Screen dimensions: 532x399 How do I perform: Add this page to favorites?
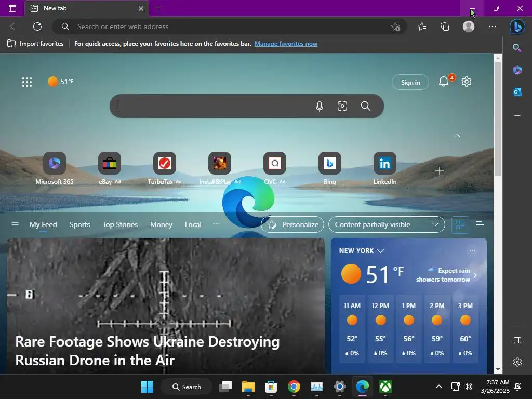tap(395, 27)
